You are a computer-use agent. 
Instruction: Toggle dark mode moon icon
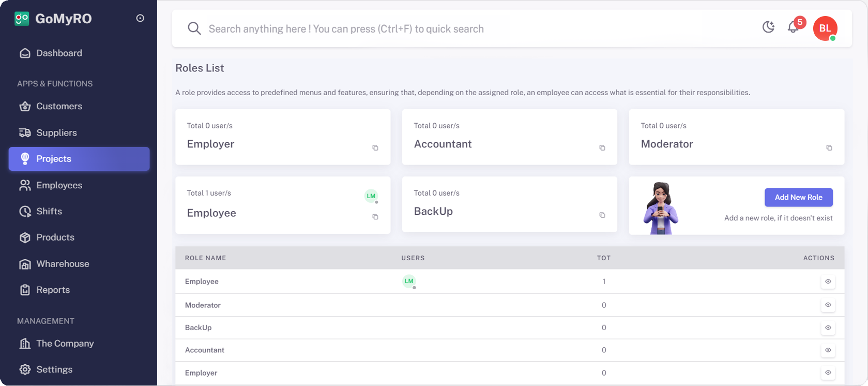pyautogui.click(x=769, y=27)
